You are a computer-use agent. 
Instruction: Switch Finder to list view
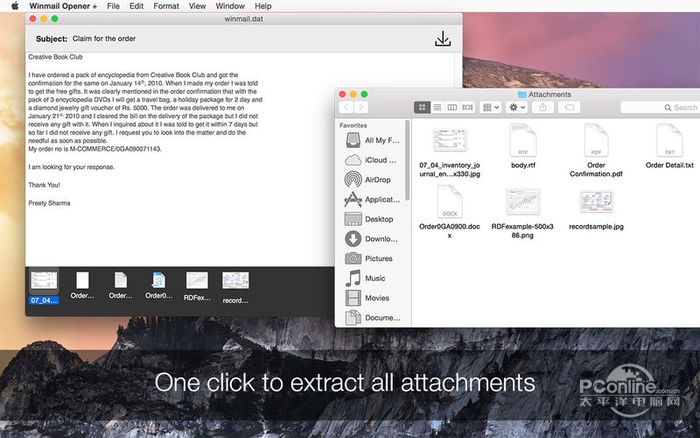tap(438, 107)
